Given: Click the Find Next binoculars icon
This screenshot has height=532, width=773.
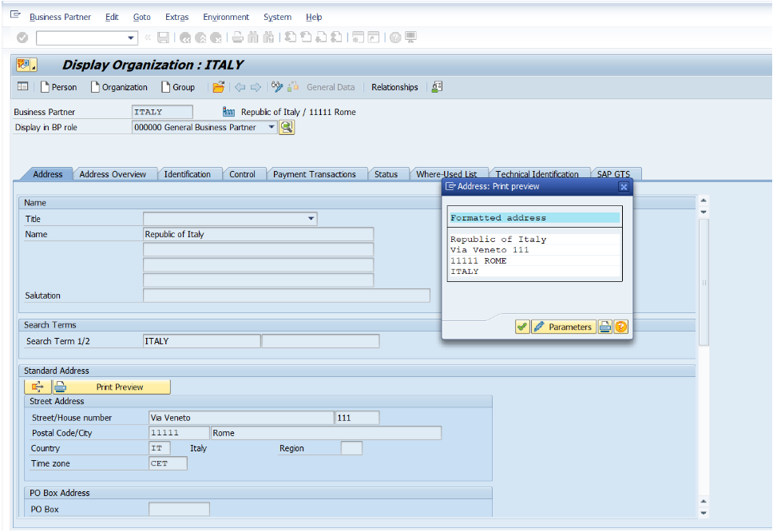Looking at the screenshot, I should (268, 38).
